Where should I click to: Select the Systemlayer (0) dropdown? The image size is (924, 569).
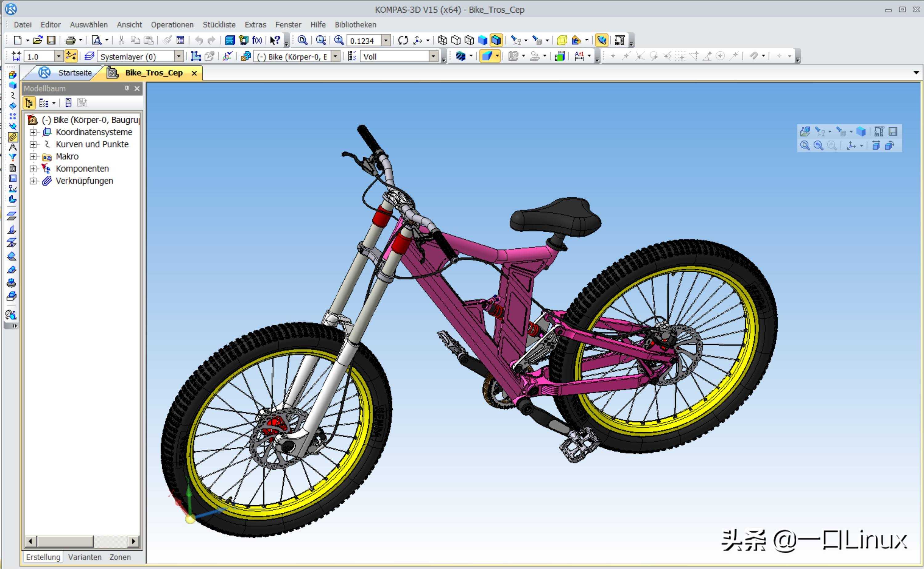pos(142,57)
